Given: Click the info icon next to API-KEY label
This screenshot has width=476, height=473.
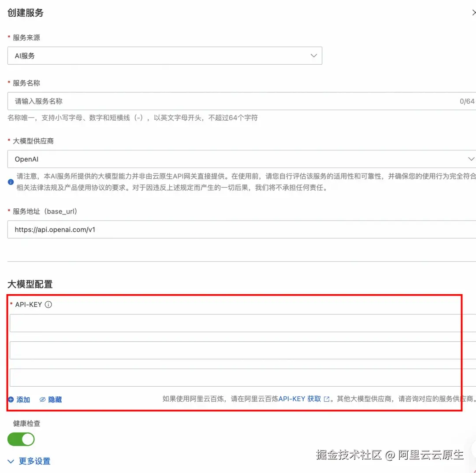Looking at the screenshot, I should point(48,304).
